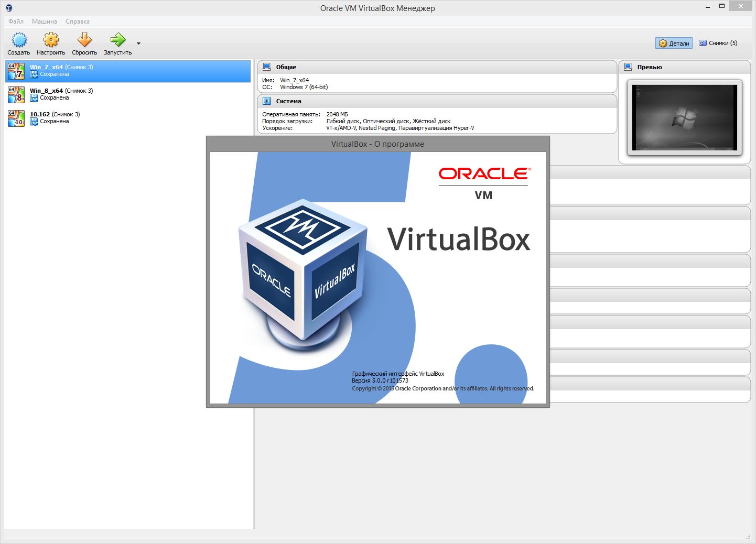This screenshot has width=756, height=544.
Task: Click the Сбросить orange arrow icon
Action: (x=84, y=40)
